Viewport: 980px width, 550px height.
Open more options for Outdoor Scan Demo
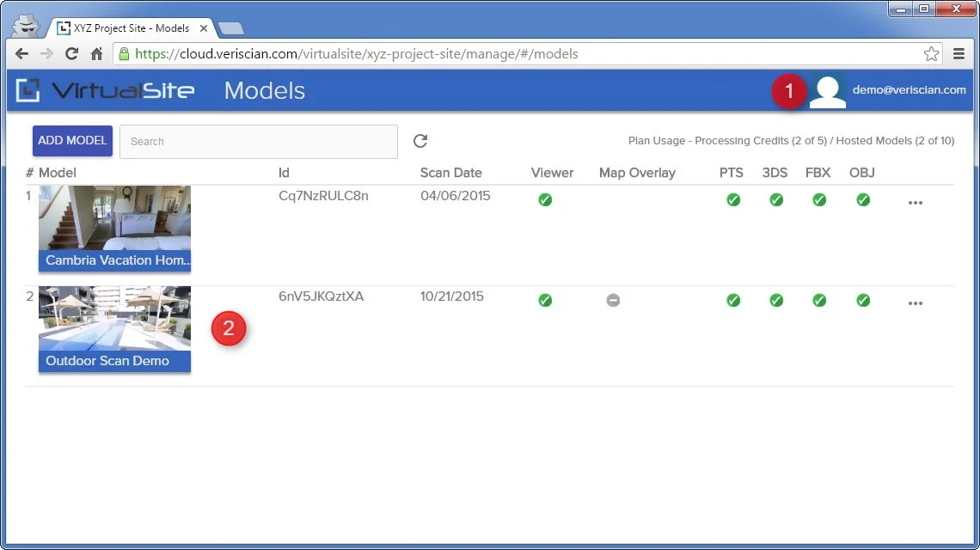(915, 303)
